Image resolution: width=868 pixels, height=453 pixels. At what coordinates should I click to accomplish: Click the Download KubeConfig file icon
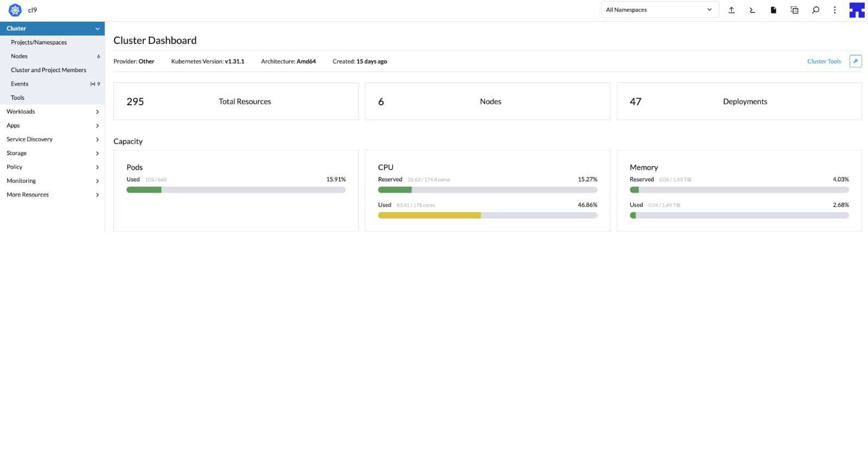(773, 10)
